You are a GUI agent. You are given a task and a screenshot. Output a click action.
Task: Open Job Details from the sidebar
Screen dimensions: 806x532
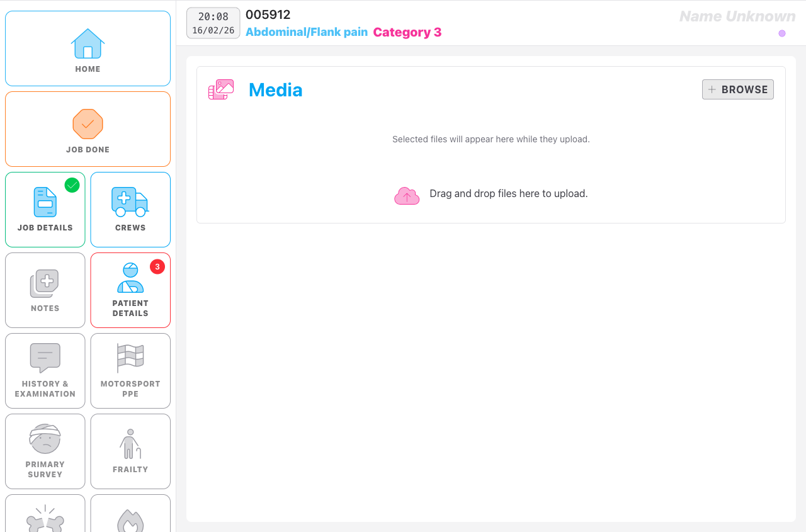point(45,202)
